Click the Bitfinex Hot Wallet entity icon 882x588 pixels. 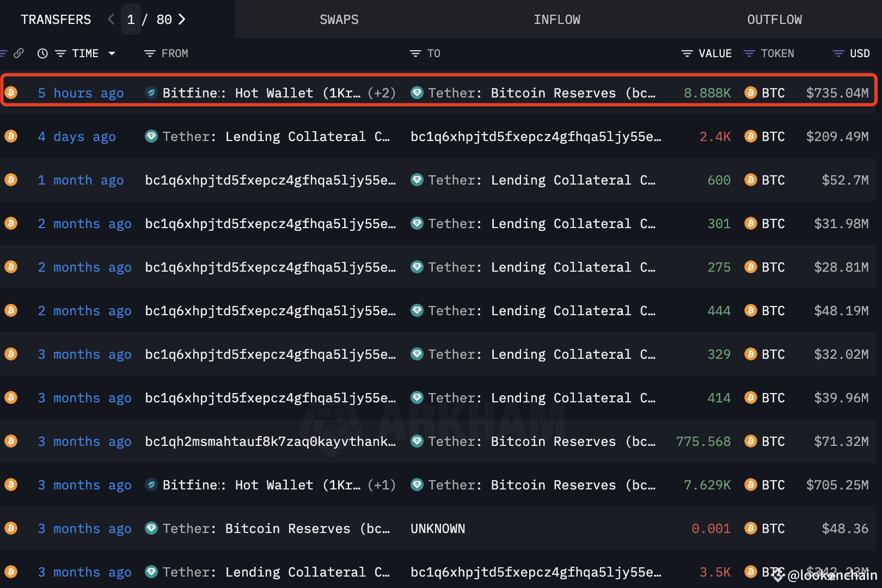[151, 93]
